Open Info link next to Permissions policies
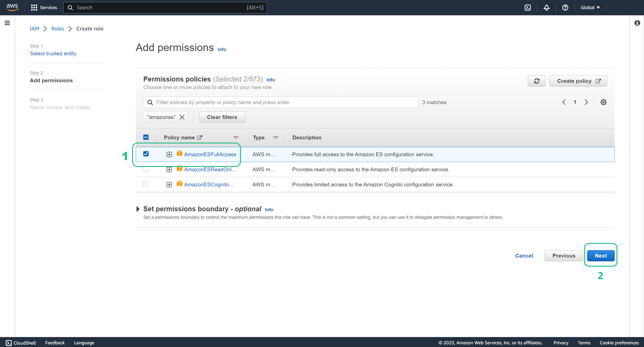The height and width of the screenshot is (347, 644). click(271, 80)
